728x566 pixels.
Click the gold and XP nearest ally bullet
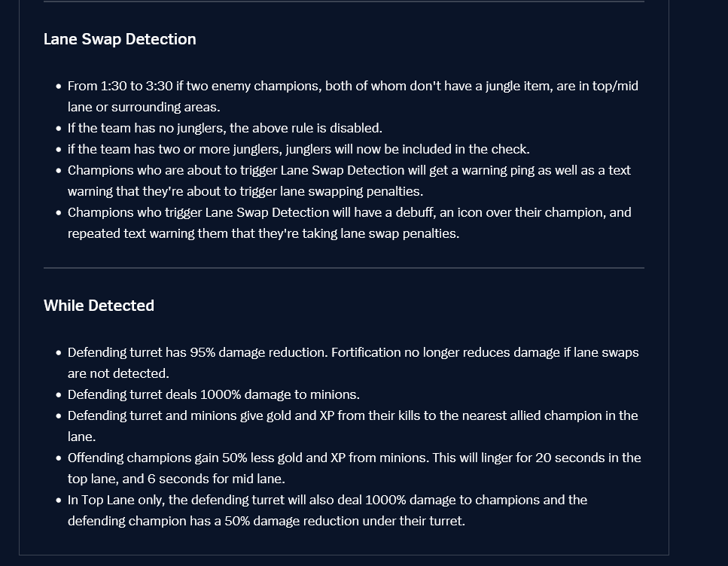point(353,426)
